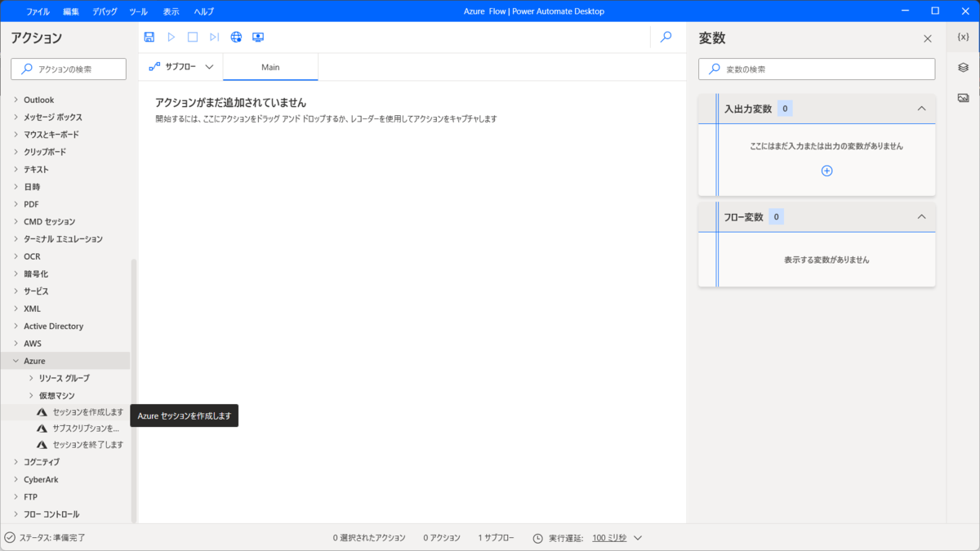The height and width of the screenshot is (551, 980).
Task: Toggle the variables pane {x} icon
Action: 963,37
